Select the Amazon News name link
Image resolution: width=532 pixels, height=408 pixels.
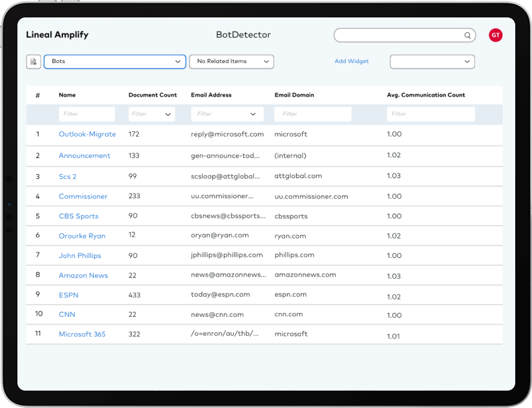(83, 275)
